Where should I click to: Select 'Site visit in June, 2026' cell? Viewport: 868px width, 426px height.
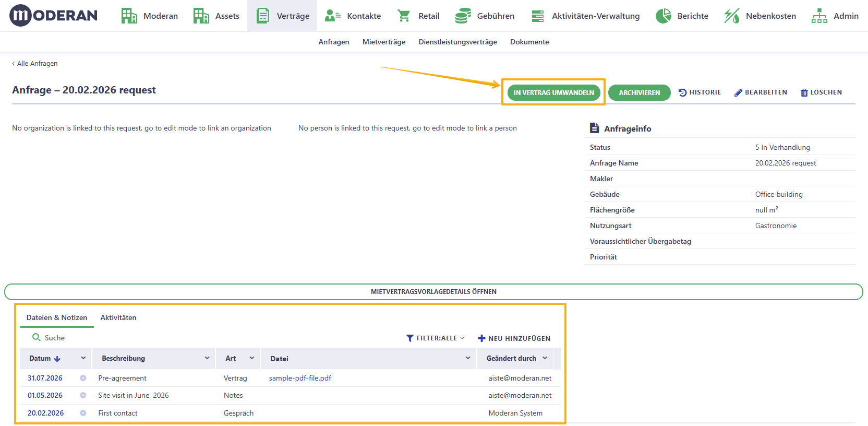(134, 395)
